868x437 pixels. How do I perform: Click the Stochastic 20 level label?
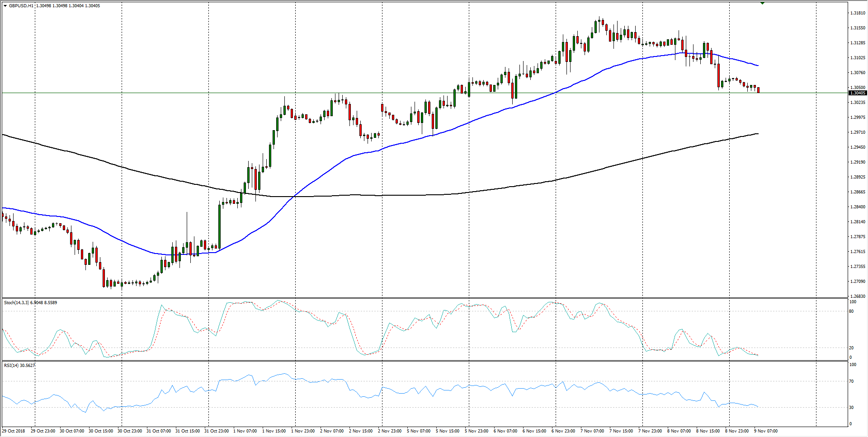(x=851, y=348)
